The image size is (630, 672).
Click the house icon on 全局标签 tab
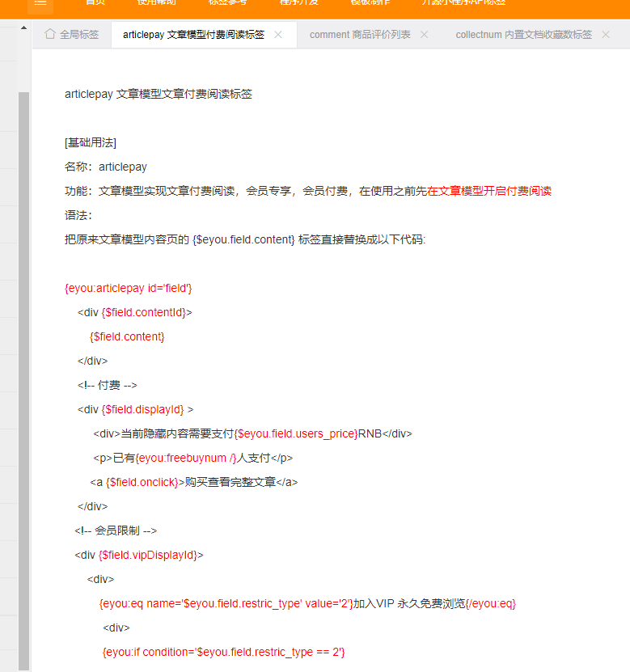50,34
